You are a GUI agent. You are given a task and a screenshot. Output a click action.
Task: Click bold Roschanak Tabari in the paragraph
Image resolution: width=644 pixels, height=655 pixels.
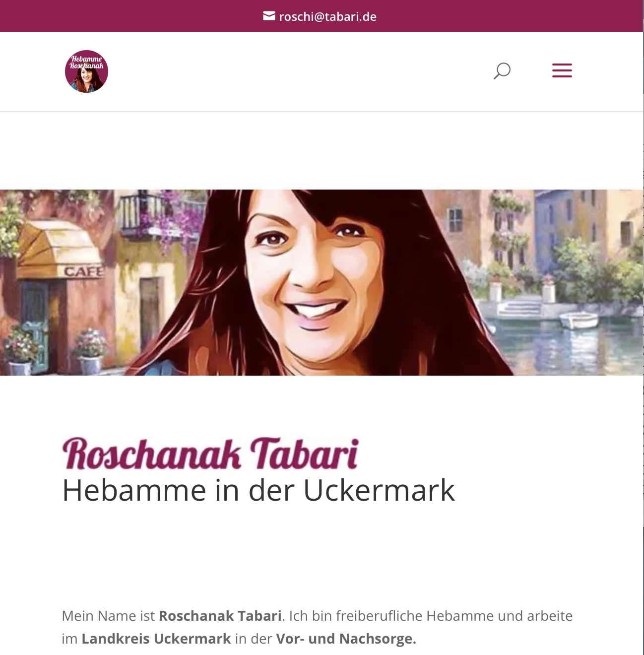(220, 616)
